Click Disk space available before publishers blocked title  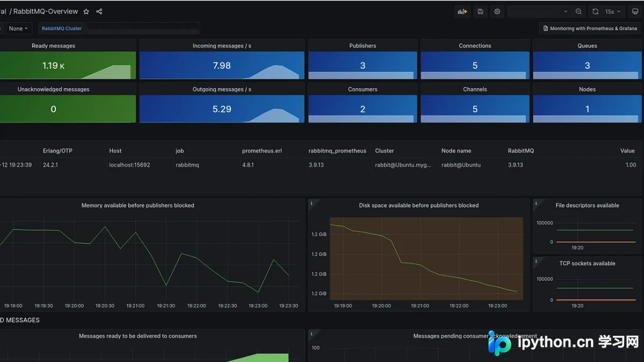click(x=419, y=205)
